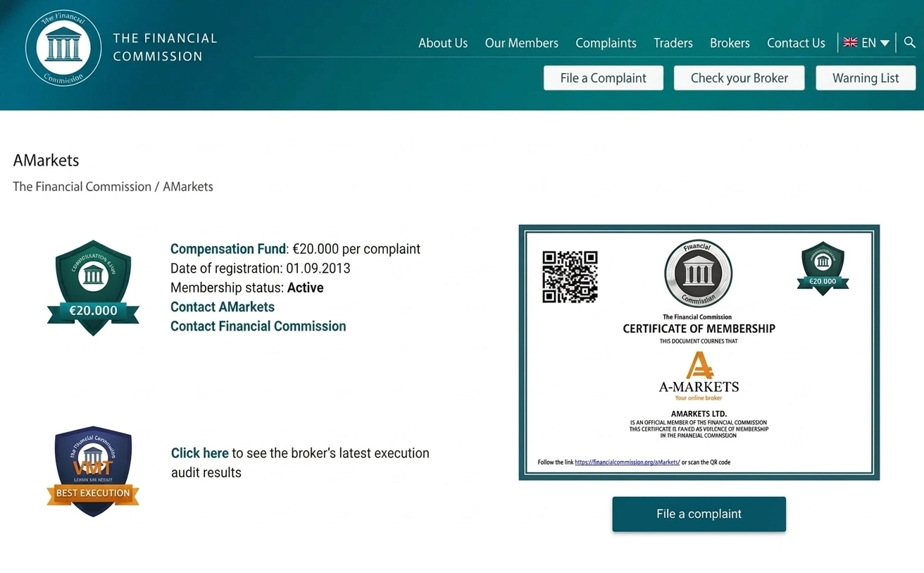This screenshot has width=924, height=573.
Task: Open the Contact Us menu
Action: (796, 43)
